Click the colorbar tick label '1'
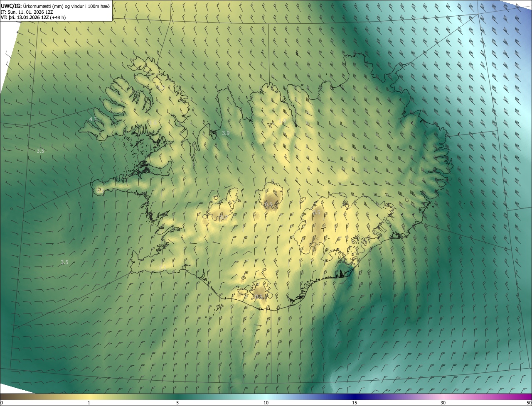The height and width of the screenshot is (406, 532). coord(89,403)
